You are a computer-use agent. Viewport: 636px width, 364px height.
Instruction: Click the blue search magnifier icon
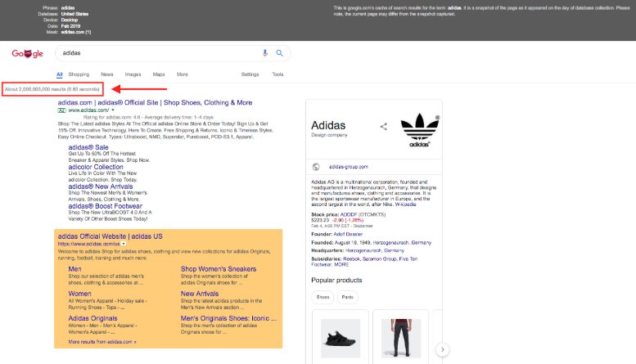(x=279, y=53)
